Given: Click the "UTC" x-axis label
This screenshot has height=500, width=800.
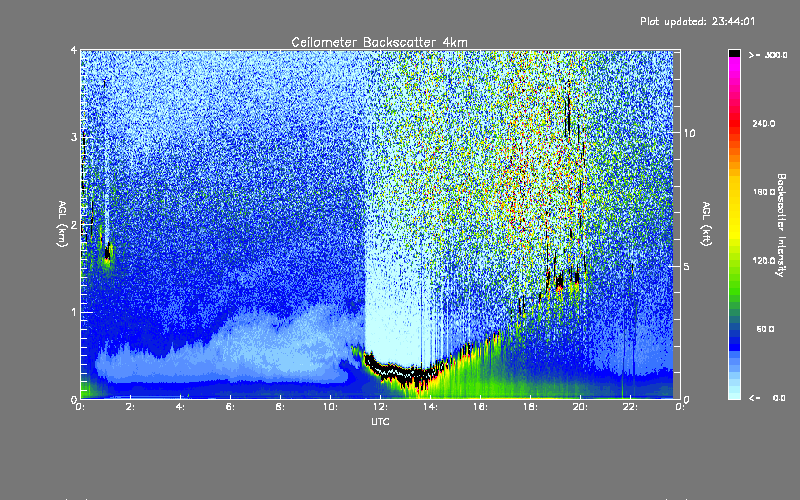Looking at the screenshot, I should point(380,421).
